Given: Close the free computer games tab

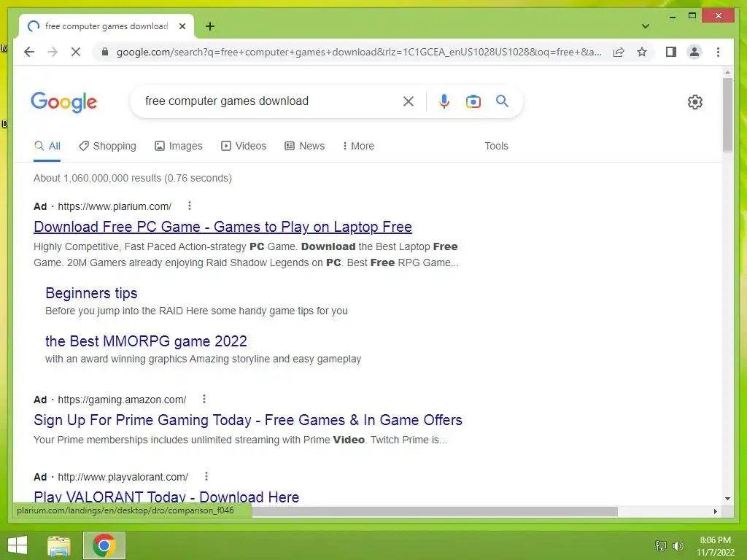Looking at the screenshot, I should pyautogui.click(x=182, y=26).
